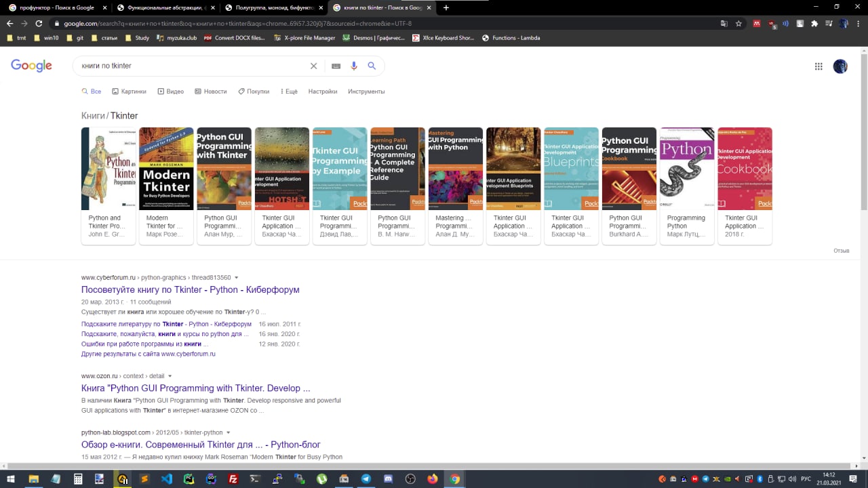Screen dimensions: 868x488
Task: Go back using browser back arrow
Action: (9, 23)
